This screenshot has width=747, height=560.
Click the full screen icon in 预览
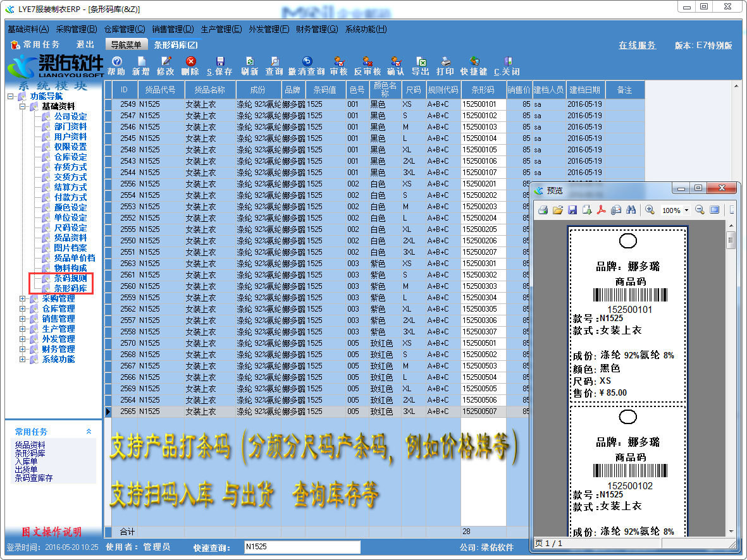[x=714, y=210]
